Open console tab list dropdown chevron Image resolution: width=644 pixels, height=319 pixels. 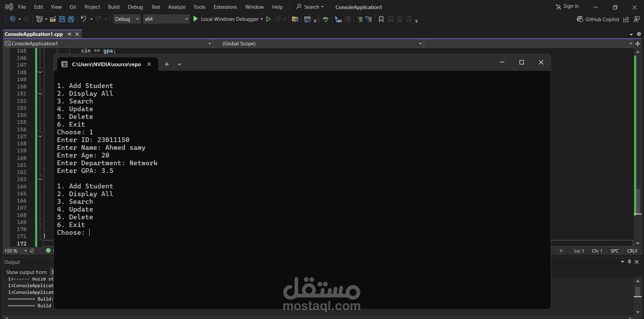[179, 64]
